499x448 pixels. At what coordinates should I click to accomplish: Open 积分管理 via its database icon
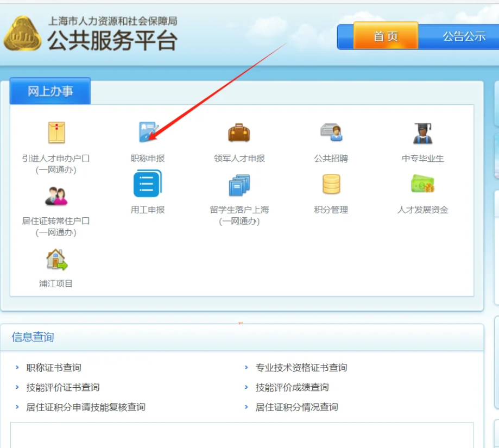330,184
